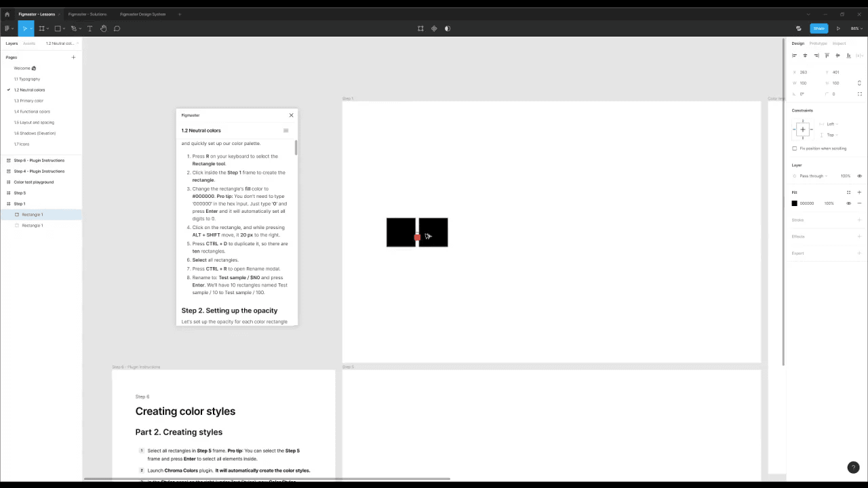Open a new file tab with plus
868x488 pixels.
[180, 14]
